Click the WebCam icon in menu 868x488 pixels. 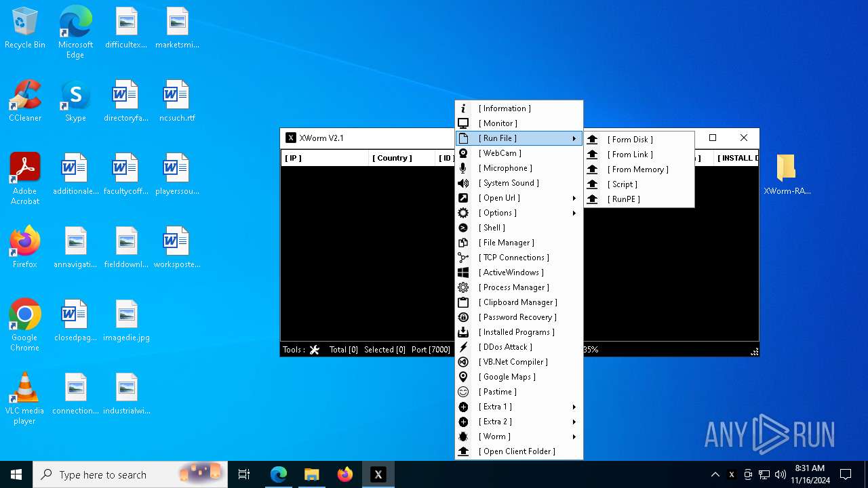tap(463, 153)
